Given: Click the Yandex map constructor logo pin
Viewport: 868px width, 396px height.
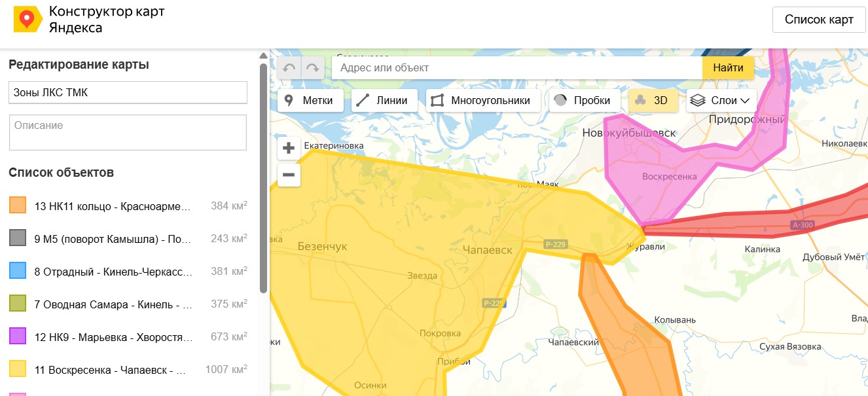Looking at the screenshot, I should pos(27,20).
